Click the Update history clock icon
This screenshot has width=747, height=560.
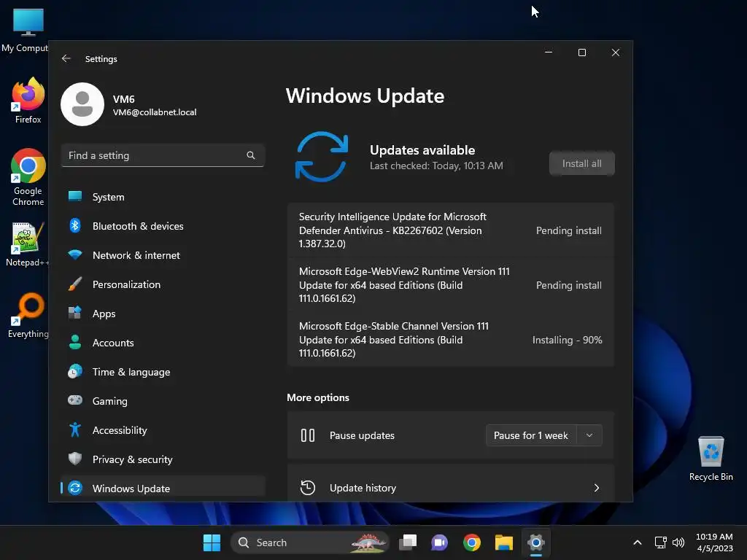click(308, 488)
